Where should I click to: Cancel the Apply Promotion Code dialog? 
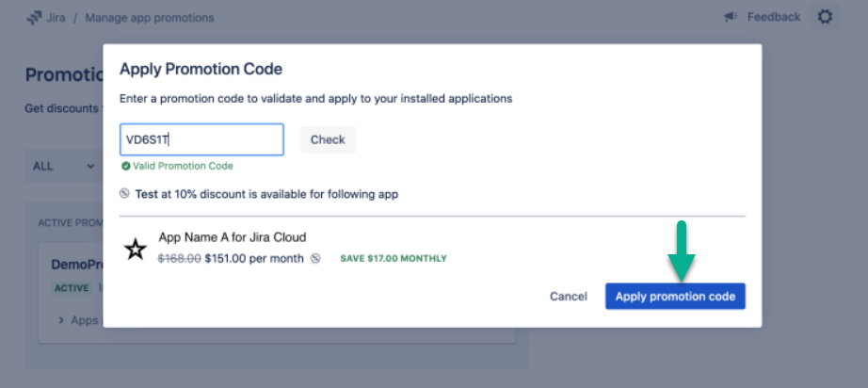point(568,297)
